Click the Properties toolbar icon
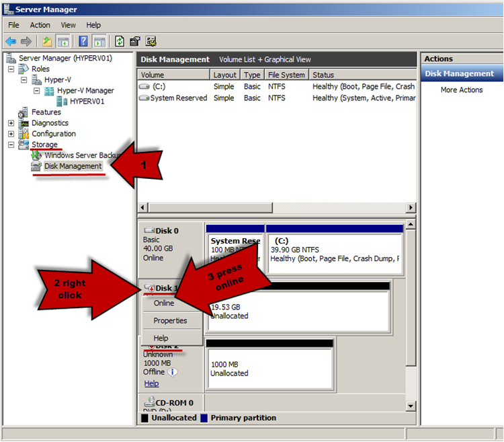 click(x=135, y=41)
